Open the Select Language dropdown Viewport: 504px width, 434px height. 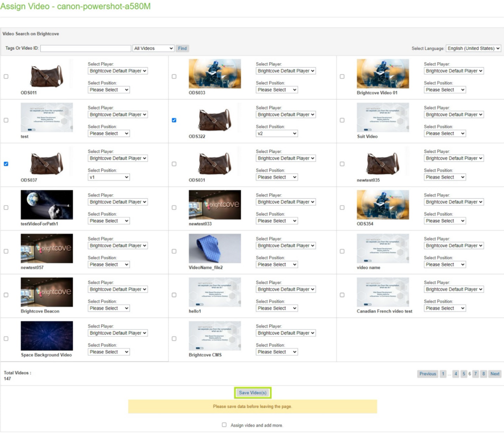point(473,48)
